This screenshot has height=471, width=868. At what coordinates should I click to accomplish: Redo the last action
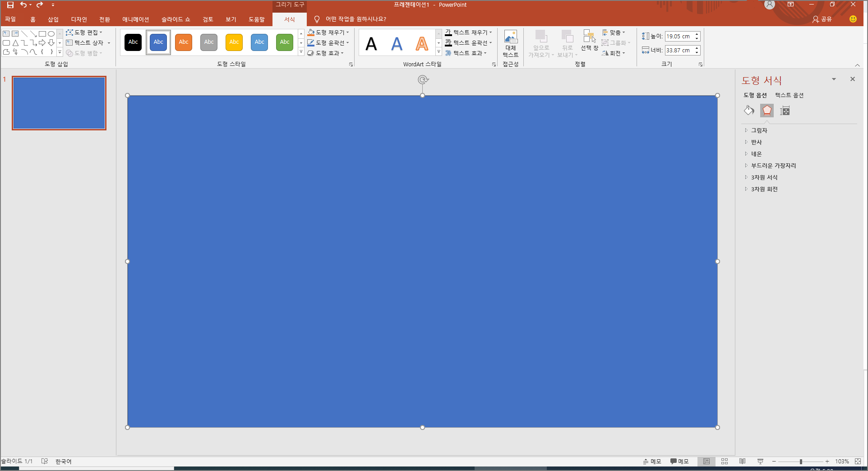point(40,5)
